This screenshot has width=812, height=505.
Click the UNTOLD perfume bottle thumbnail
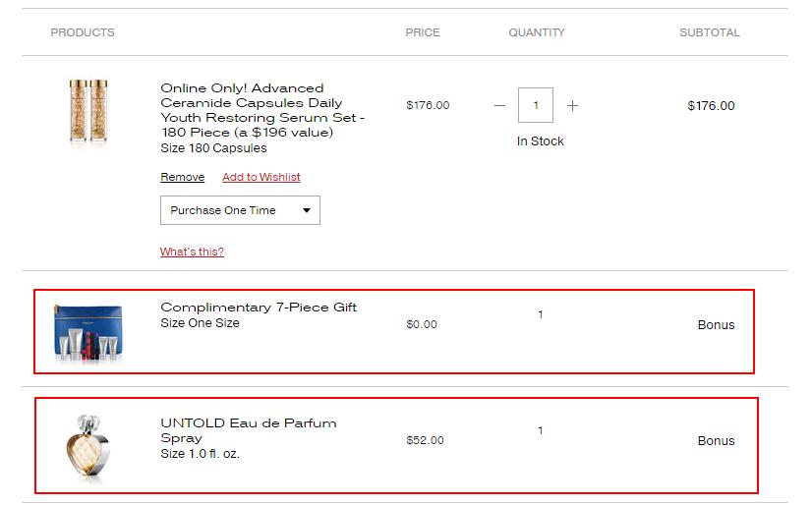tap(88, 448)
